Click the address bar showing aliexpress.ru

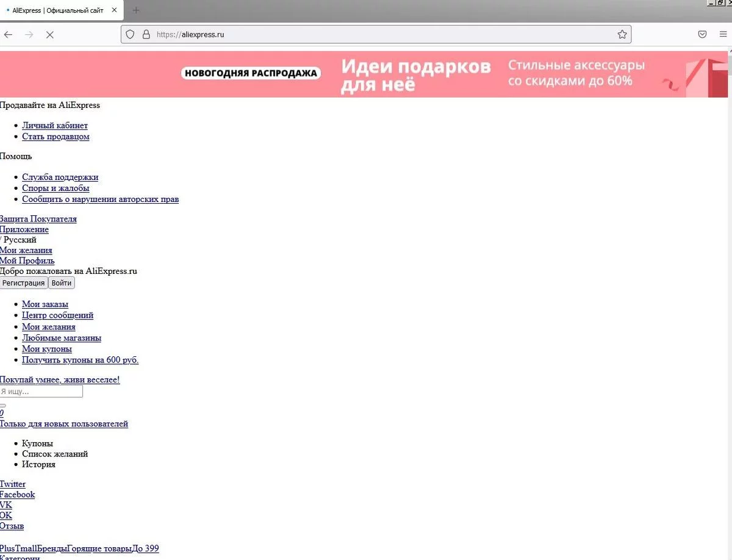(376, 35)
